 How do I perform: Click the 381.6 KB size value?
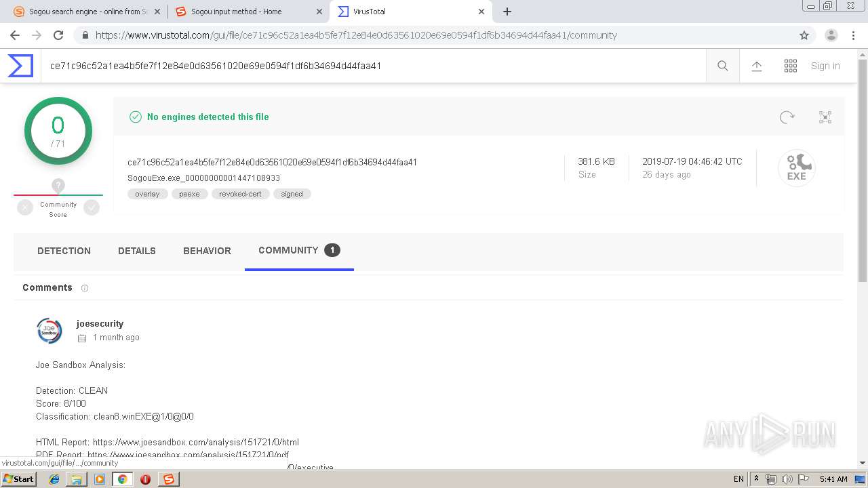[596, 161]
